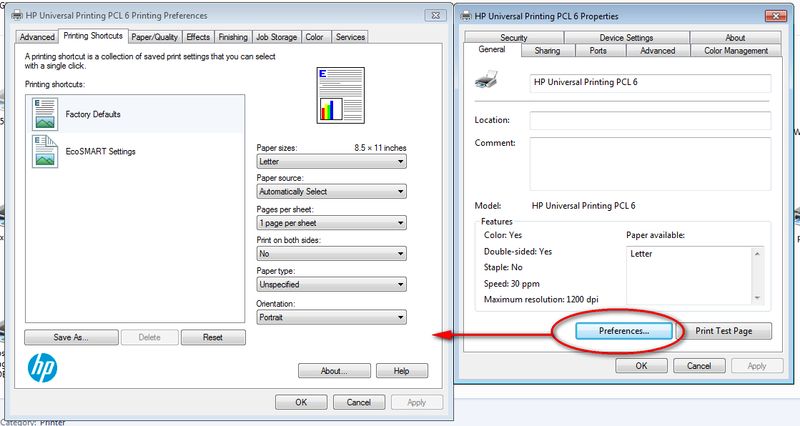Switch to the Job Storage tab
Image resolution: width=800 pixels, height=426 pixels.
point(277,37)
